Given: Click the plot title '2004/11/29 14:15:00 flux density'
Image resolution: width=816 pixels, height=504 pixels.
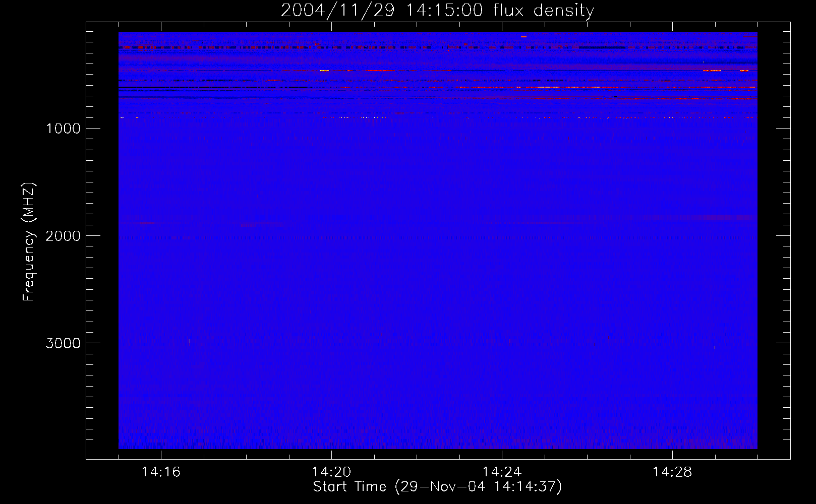Looking at the screenshot, I should click(437, 11).
